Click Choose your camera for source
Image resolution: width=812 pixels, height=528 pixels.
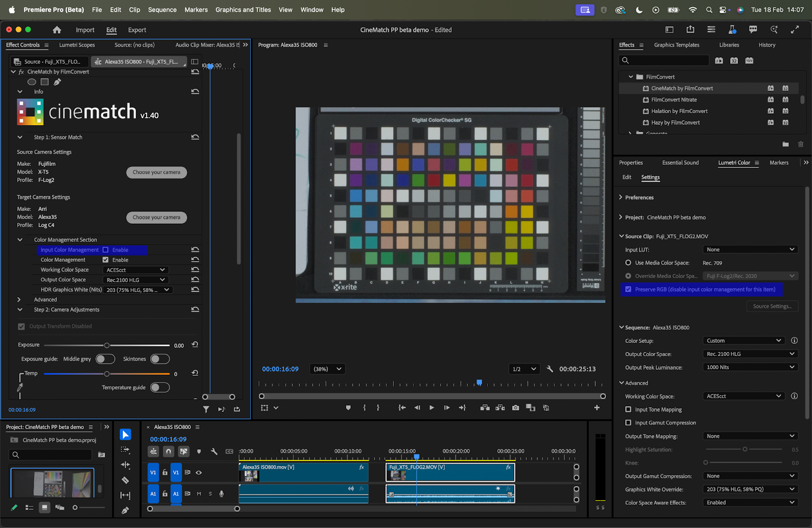pyautogui.click(x=156, y=172)
